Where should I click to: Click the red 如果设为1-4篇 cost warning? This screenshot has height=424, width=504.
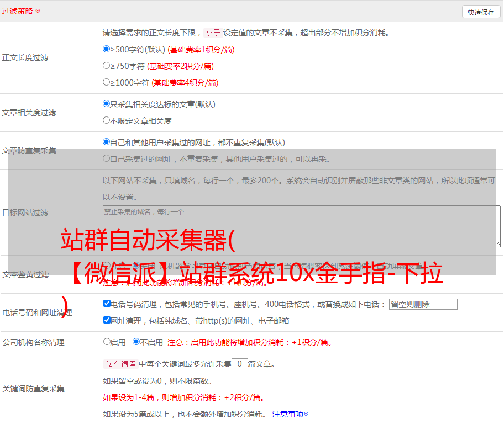click(185, 397)
